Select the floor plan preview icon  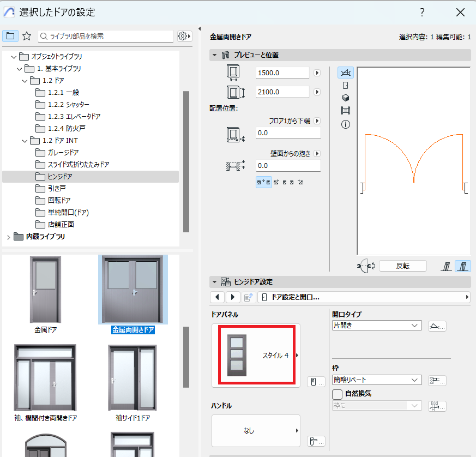coord(346,73)
